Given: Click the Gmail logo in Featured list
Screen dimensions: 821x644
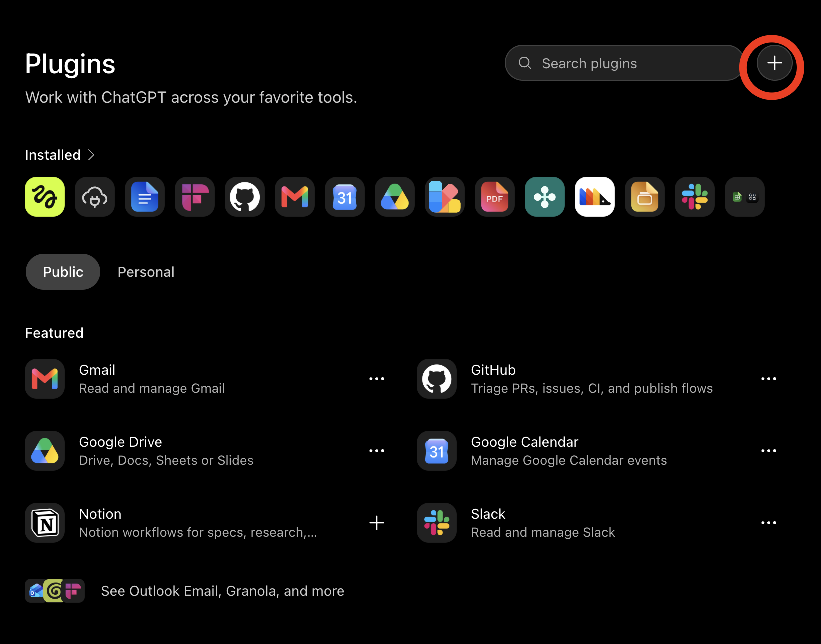Looking at the screenshot, I should pos(45,379).
